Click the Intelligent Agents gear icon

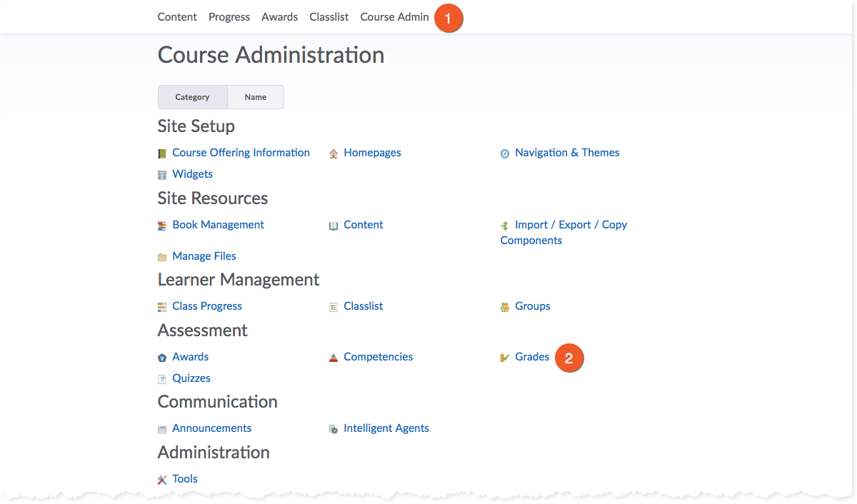[334, 429]
